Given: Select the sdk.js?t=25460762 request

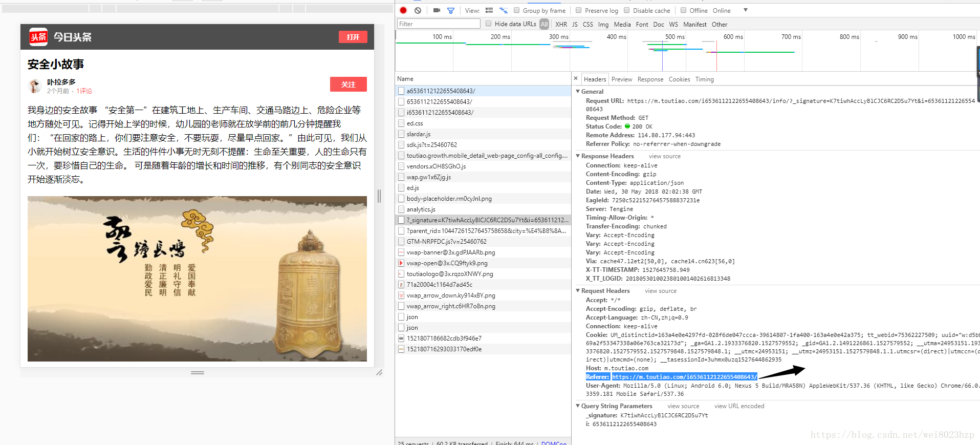Looking at the screenshot, I should (483, 144).
